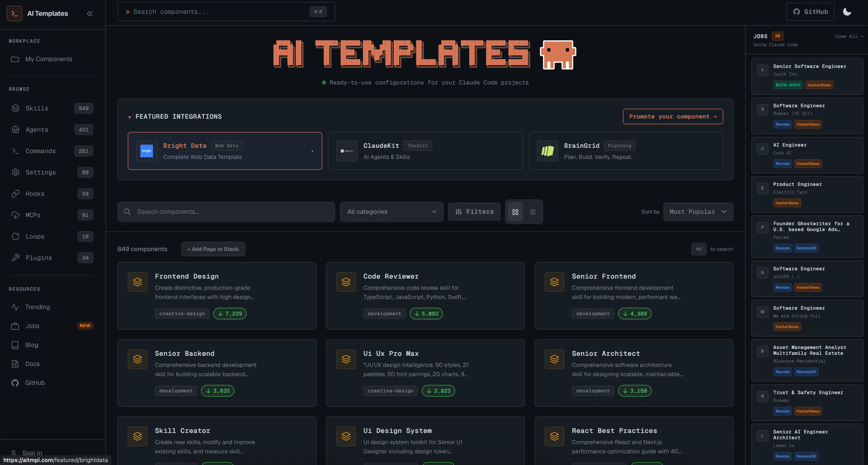Click the Frontend Design skill icon
The image size is (868, 465).
(x=137, y=282)
